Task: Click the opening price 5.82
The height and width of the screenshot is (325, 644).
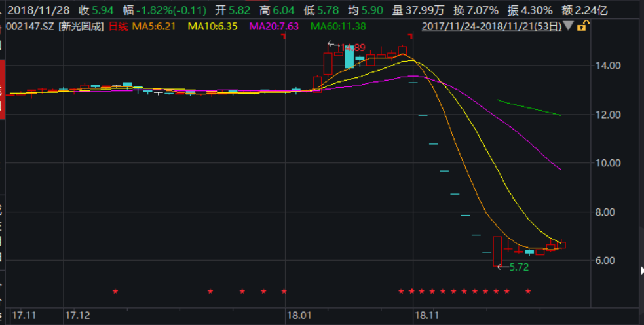Action: 238,10
